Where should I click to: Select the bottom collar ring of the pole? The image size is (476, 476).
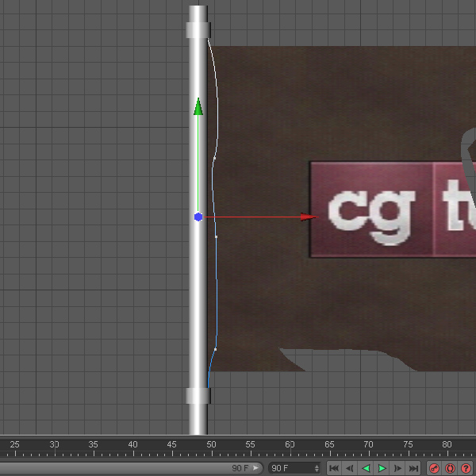coord(198,396)
